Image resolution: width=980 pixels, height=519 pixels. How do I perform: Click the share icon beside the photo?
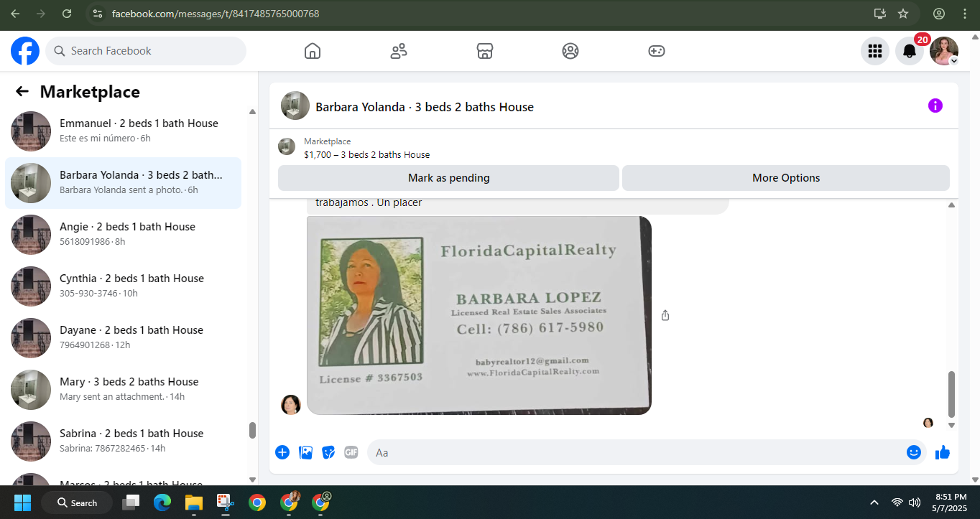click(x=665, y=315)
